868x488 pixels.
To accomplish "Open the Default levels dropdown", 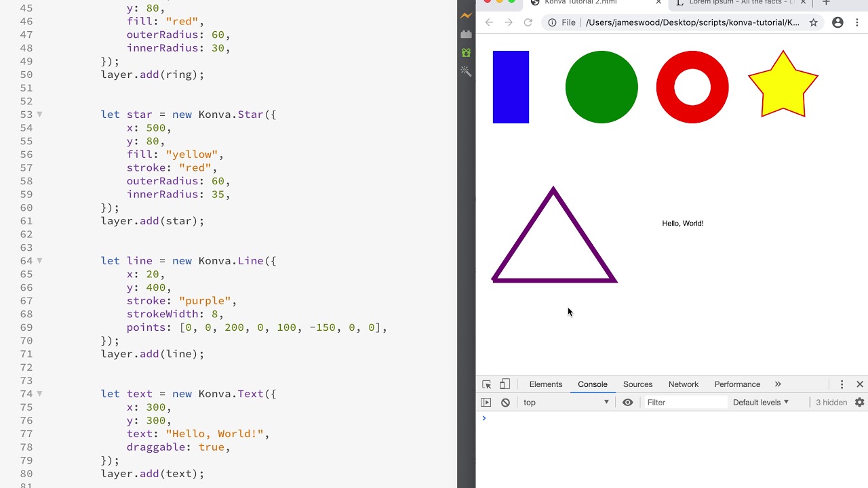I will pos(761,403).
